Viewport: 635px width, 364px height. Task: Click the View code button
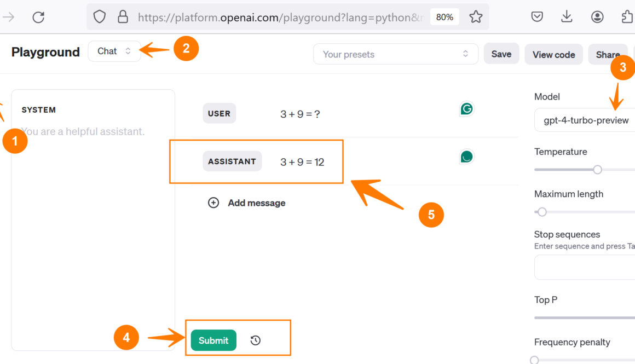pyautogui.click(x=553, y=55)
